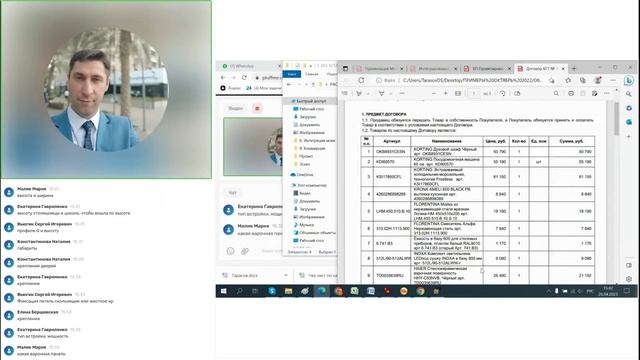The width and height of the screenshot is (640, 360).
Task: Open the PDF contents list icon
Action: [345, 93]
